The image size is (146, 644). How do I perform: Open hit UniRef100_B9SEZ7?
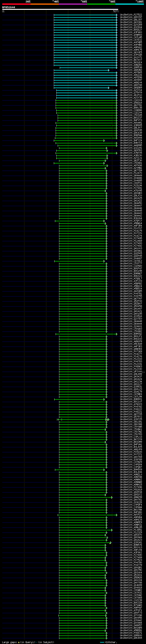click(131, 30)
